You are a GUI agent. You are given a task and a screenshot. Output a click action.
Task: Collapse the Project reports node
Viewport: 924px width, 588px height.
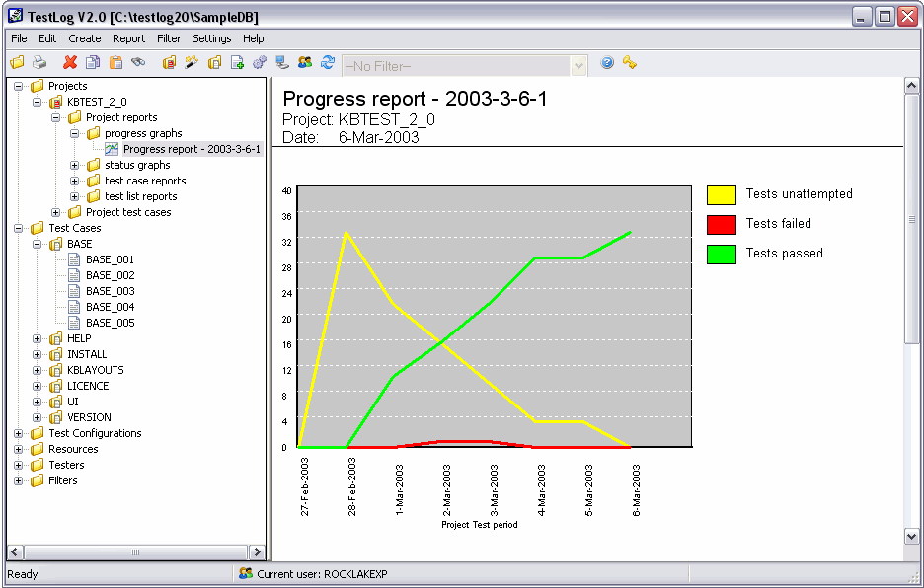point(56,117)
